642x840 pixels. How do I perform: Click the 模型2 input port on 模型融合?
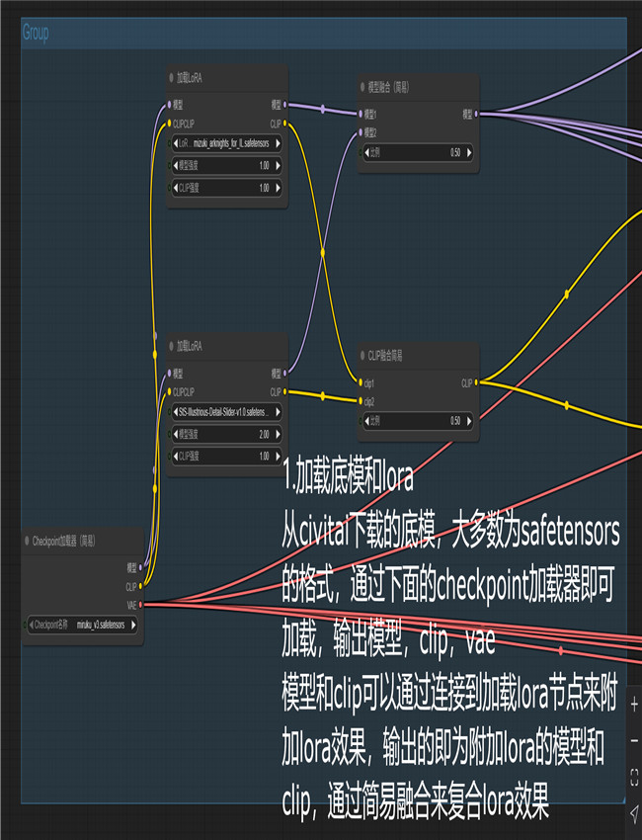click(x=361, y=132)
